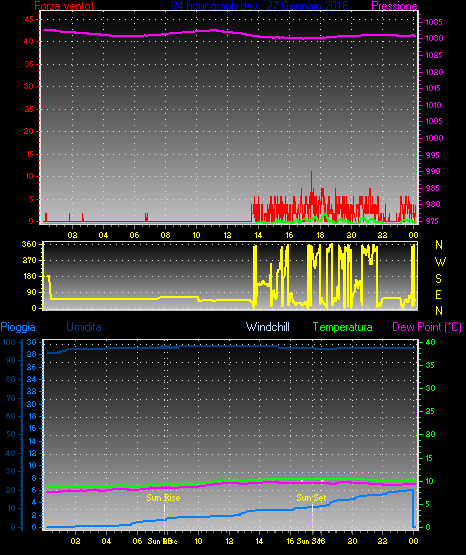Click the 12 hour tick in top chart
The width and height of the screenshot is (466, 555).
(x=227, y=235)
